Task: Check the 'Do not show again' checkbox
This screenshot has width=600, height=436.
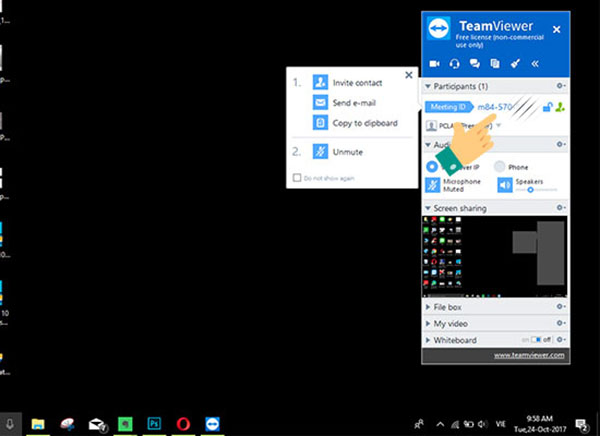Action: [297, 178]
